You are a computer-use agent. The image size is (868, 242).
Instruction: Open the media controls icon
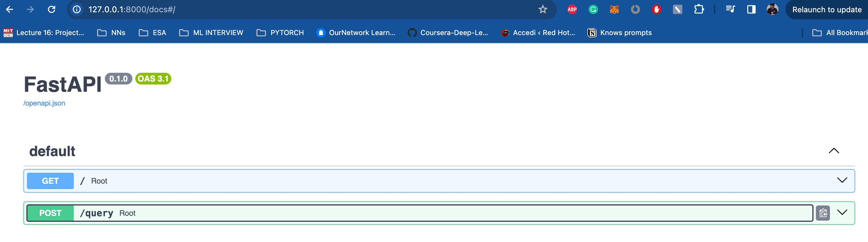pyautogui.click(x=730, y=9)
